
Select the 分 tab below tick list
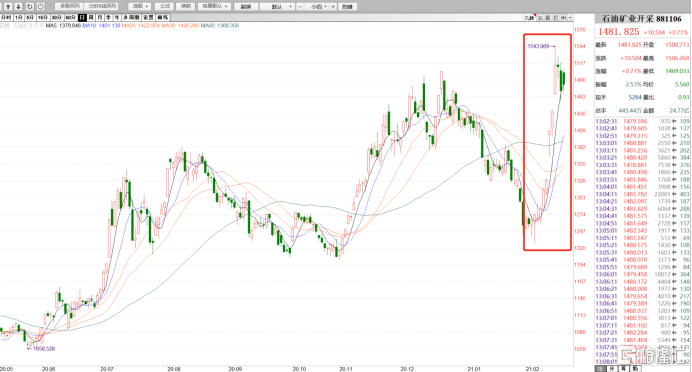[x=612, y=368]
